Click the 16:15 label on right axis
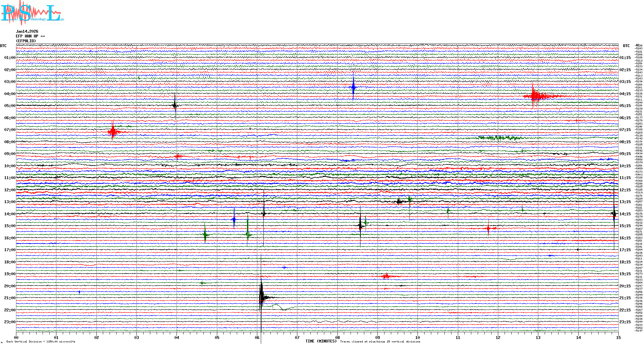This screenshot has height=346, width=644. [625, 238]
